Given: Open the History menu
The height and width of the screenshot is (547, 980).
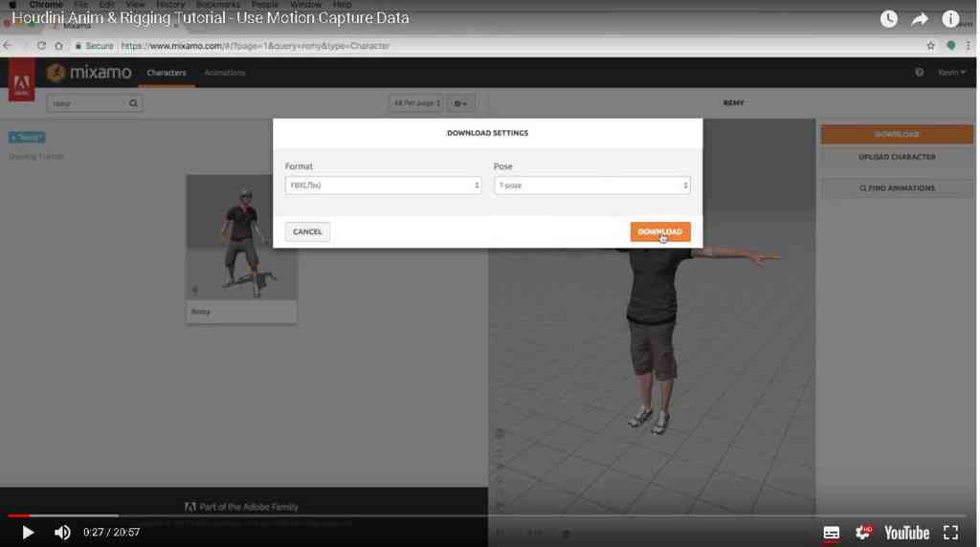Looking at the screenshot, I should click(170, 5).
